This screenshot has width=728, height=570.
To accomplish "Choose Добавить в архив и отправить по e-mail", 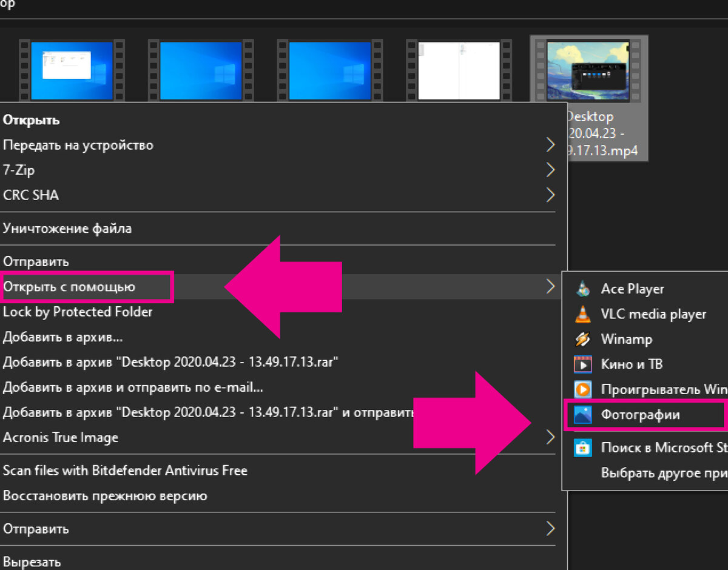I will coord(133,387).
